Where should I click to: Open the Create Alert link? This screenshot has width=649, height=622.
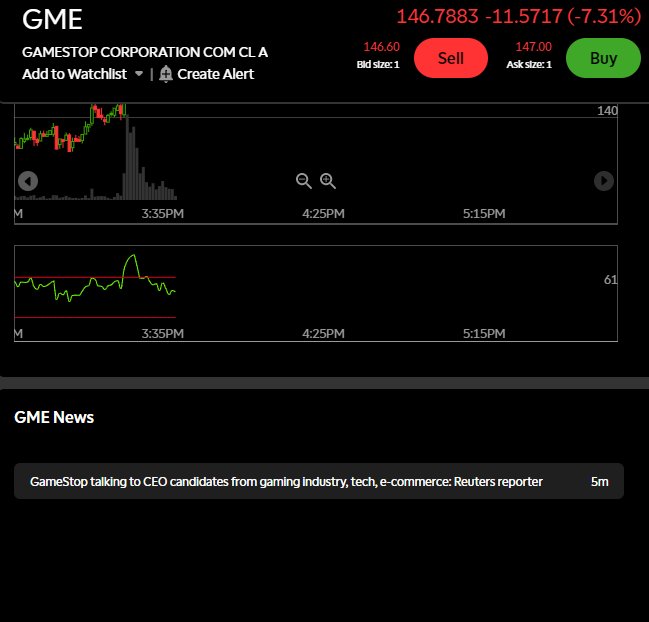tap(215, 74)
